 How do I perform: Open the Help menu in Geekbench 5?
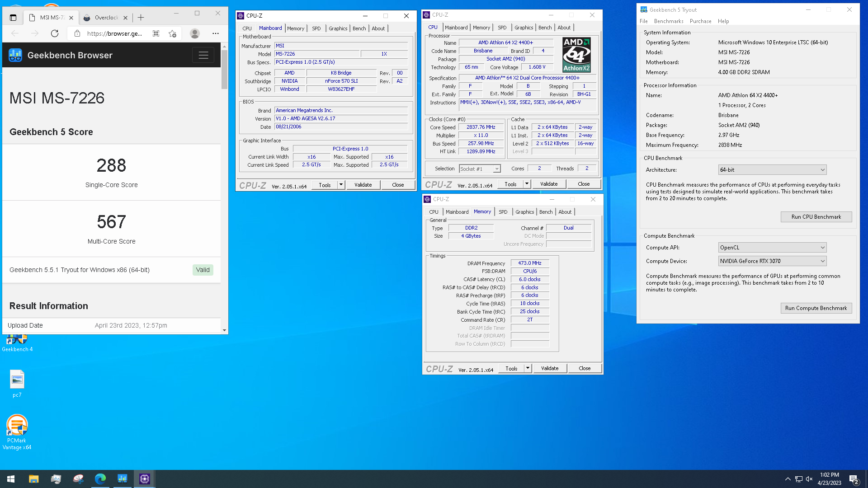tap(723, 21)
